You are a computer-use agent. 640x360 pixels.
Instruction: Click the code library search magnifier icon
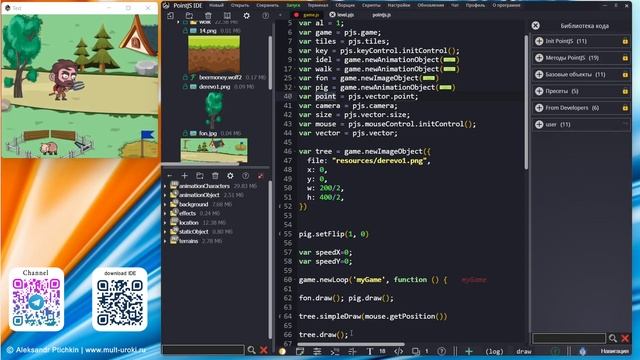click(x=613, y=338)
